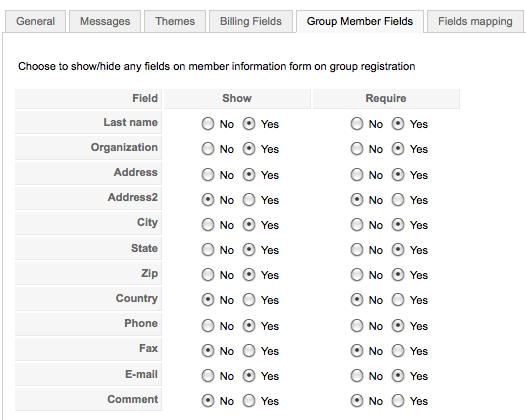Image resolution: width=526 pixels, height=420 pixels.
Task: Click the Group Member Fields tab
Action: pos(360,21)
